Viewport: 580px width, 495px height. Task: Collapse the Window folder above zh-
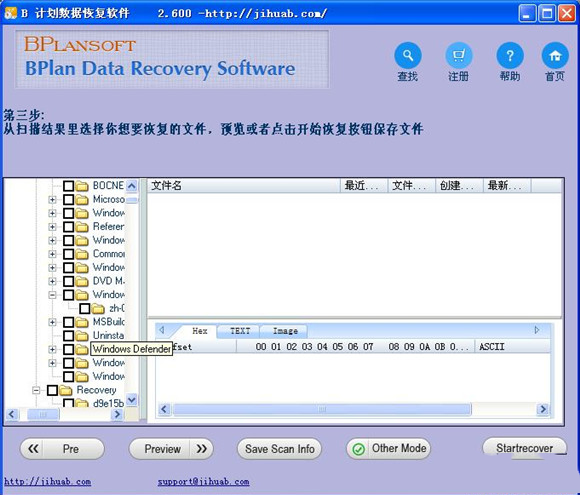click(52, 295)
